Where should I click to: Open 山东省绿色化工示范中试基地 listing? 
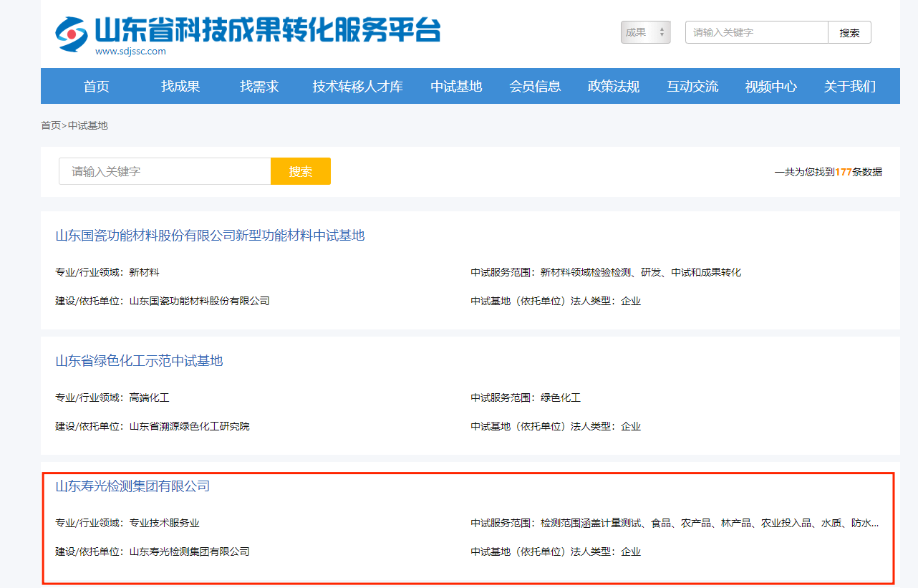pyautogui.click(x=139, y=361)
